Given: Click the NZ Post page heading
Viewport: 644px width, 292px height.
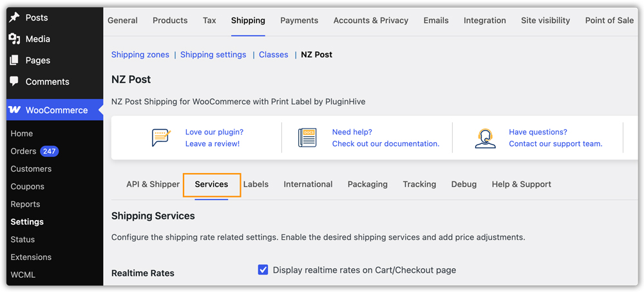Looking at the screenshot, I should [x=131, y=80].
